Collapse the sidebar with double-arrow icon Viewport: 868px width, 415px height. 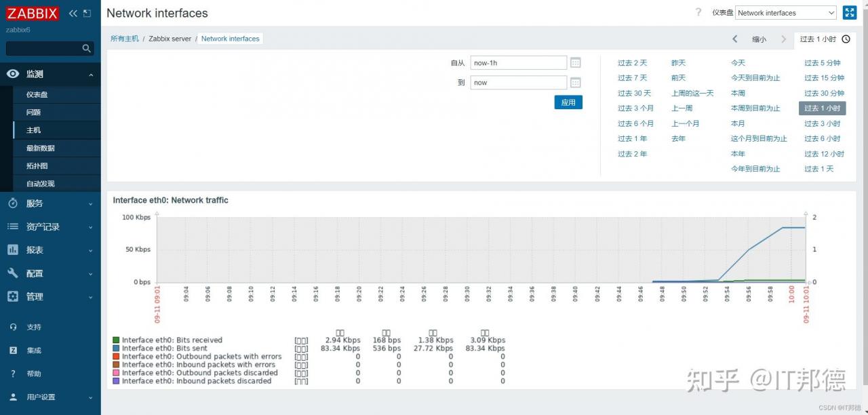(x=73, y=13)
